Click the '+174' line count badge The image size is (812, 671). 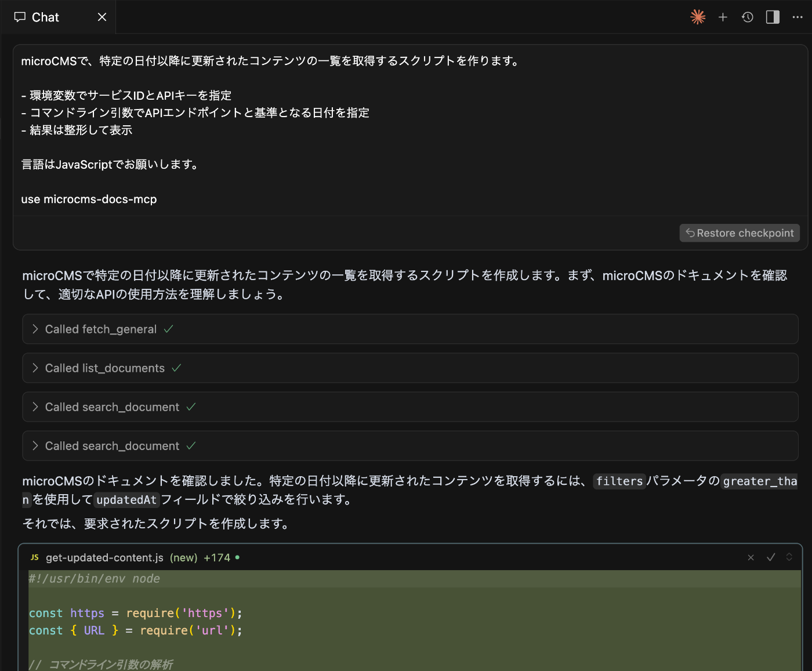tap(217, 558)
